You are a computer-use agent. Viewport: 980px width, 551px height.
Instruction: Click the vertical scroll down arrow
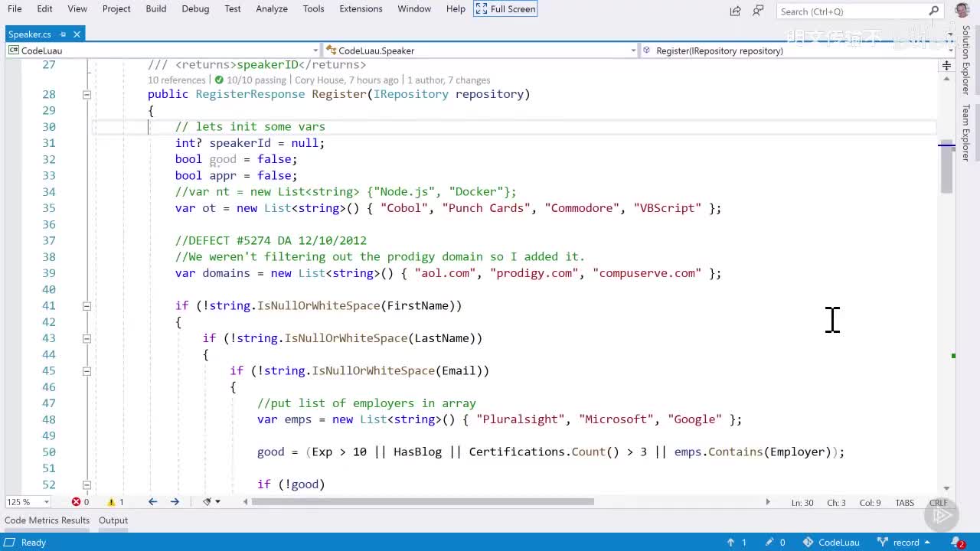947,488
